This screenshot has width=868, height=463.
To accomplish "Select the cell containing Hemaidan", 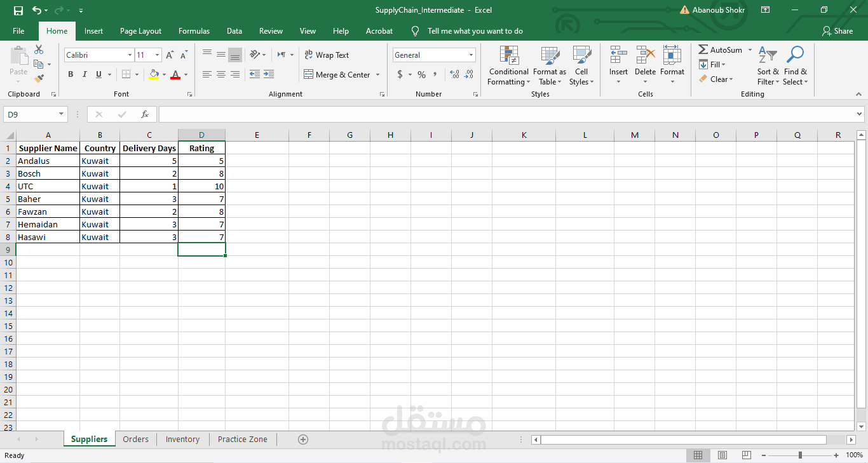I will (x=48, y=224).
